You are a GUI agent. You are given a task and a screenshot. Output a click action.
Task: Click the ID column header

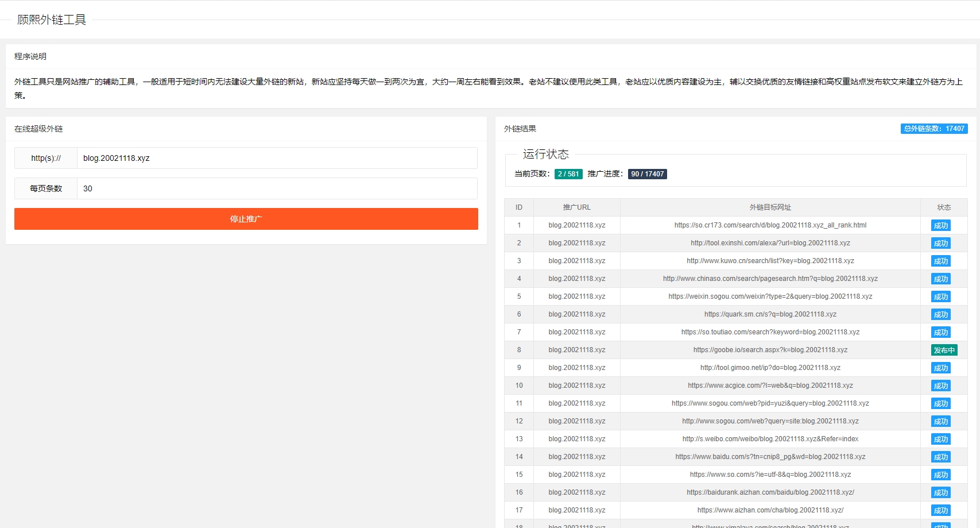click(x=519, y=207)
